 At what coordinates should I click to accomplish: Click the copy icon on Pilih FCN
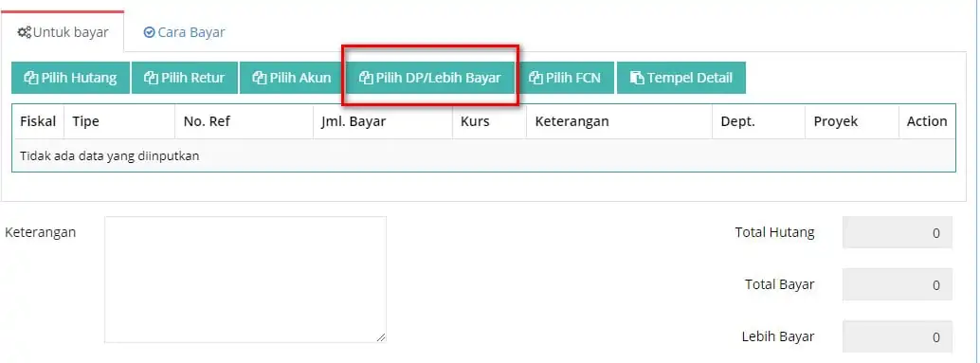[535, 78]
